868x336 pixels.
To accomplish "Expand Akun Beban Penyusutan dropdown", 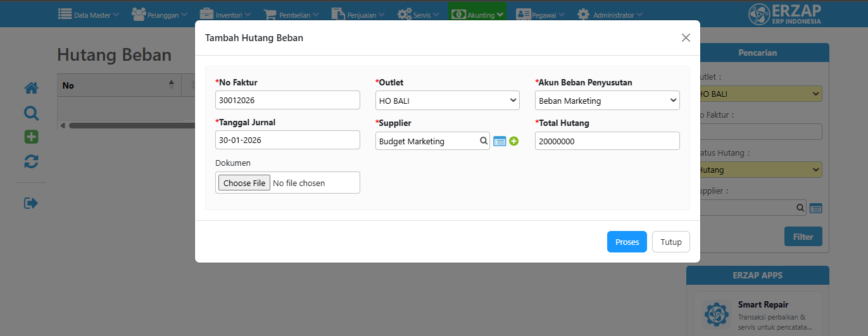I will coord(607,101).
